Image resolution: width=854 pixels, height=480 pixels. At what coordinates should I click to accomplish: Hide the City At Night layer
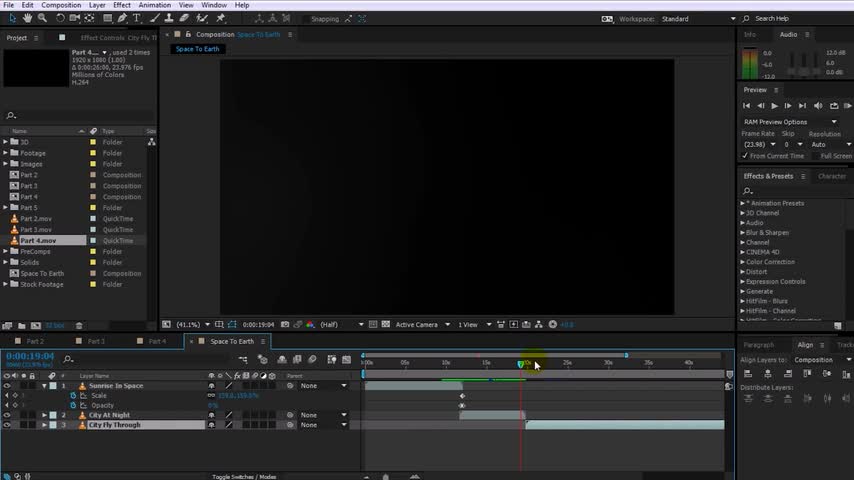click(x=7, y=415)
